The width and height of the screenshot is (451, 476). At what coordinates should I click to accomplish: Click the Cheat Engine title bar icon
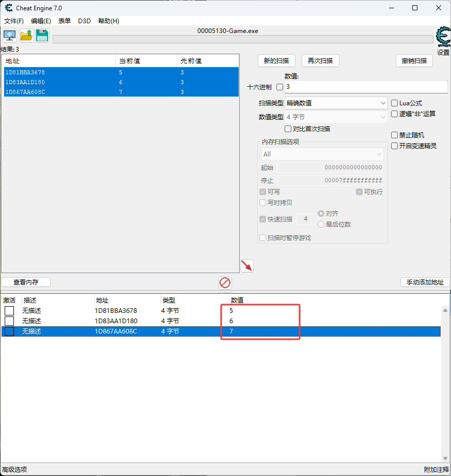9,8
